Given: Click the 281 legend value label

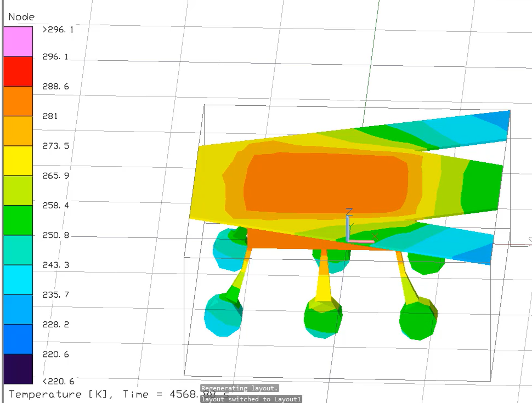Looking at the screenshot, I should (x=50, y=116).
